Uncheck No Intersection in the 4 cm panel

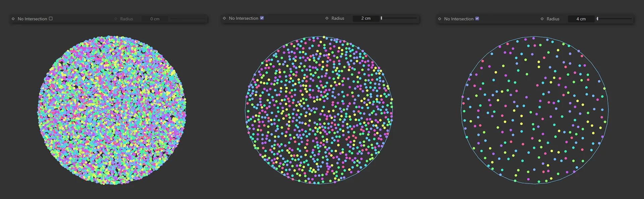coord(477,18)
